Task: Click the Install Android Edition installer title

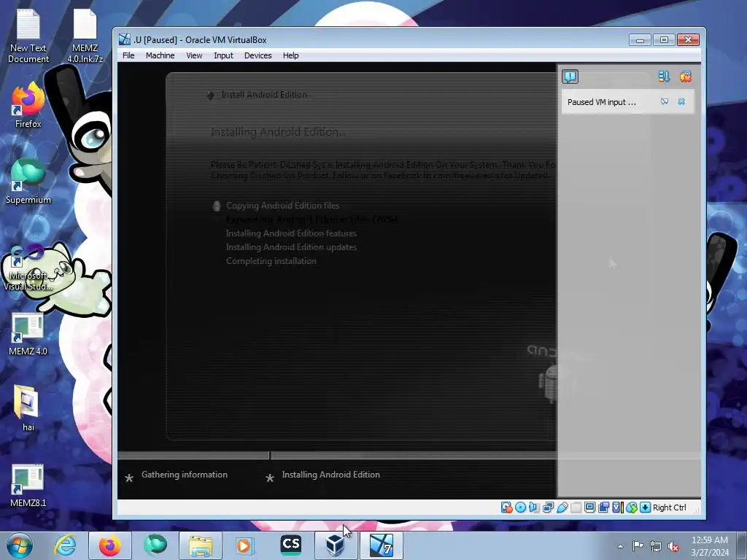Action: tap(264, 95)
